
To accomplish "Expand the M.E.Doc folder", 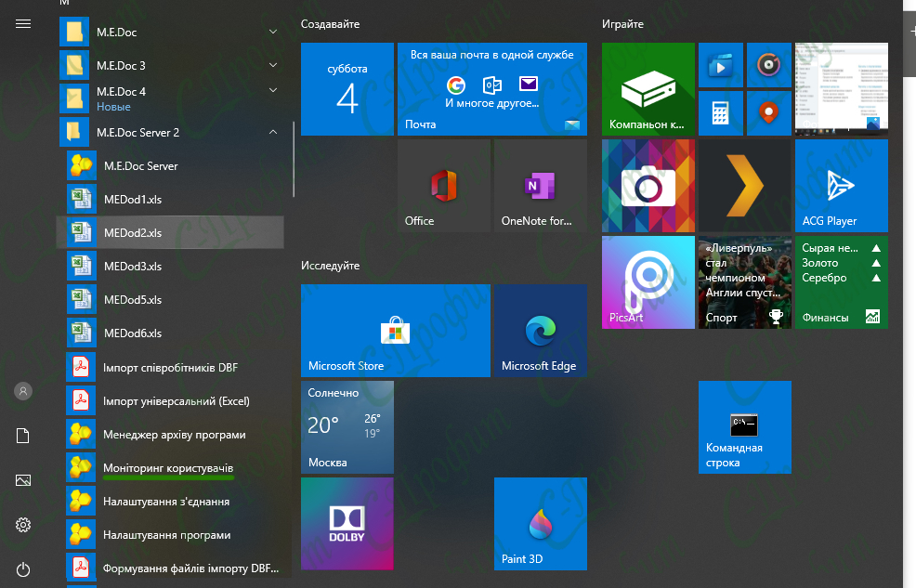I will pos(171,33).
